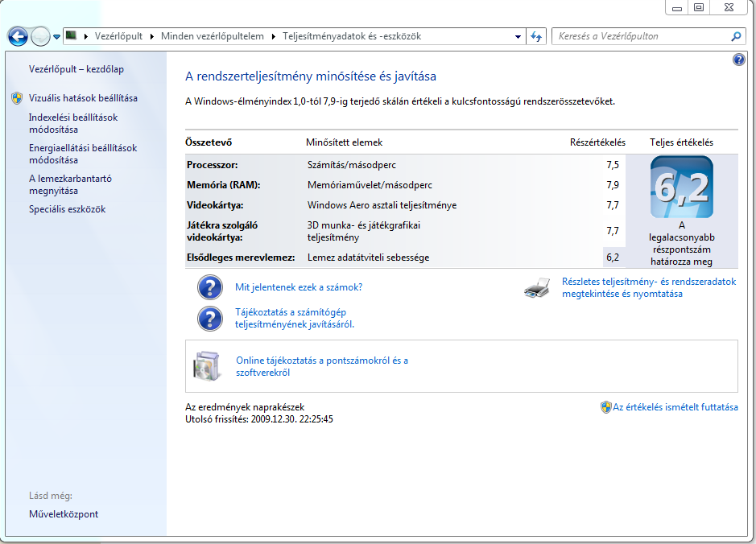The height and width of the screenshot is (544, 756).
Task: Click the magnifier search icon
Action: click(x=736, y=36)
